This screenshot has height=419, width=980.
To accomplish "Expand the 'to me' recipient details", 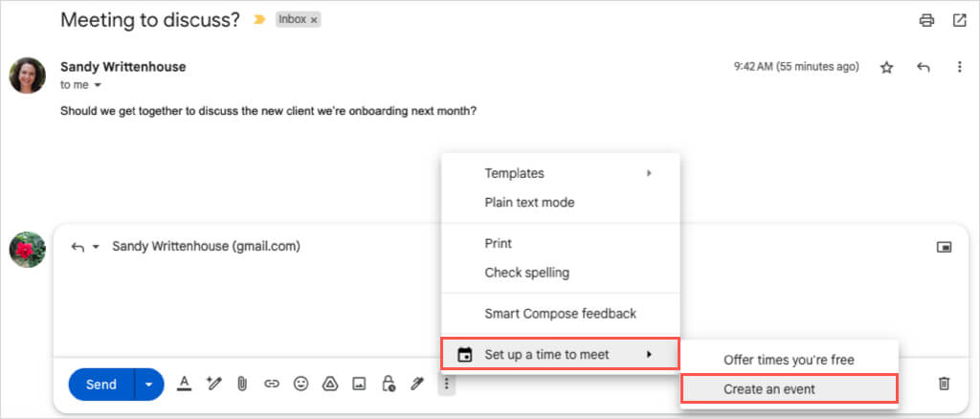I will tap(97, 85).
